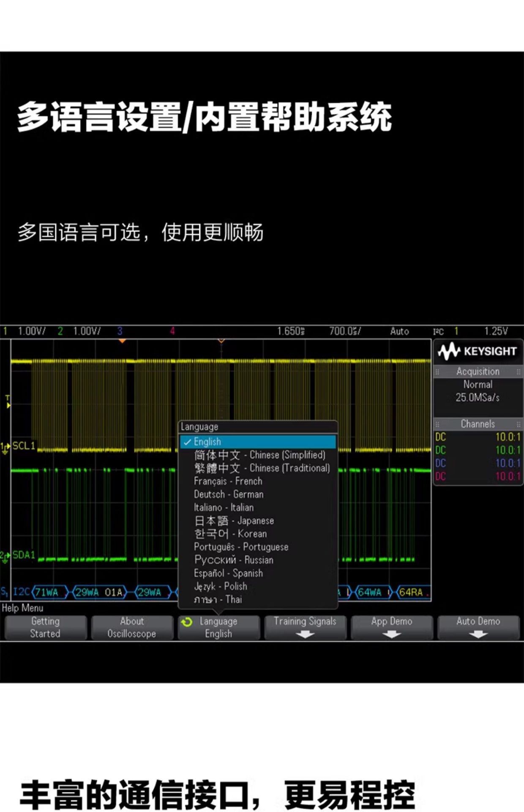
Task: Click the 64RA decoded packet
Action: coord(412,592)
